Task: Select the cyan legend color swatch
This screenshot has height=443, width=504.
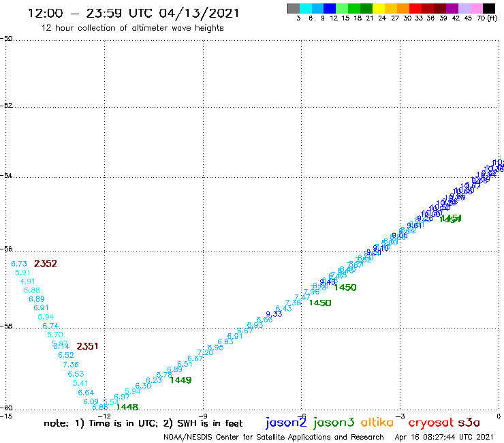Action: pos(306,8)
